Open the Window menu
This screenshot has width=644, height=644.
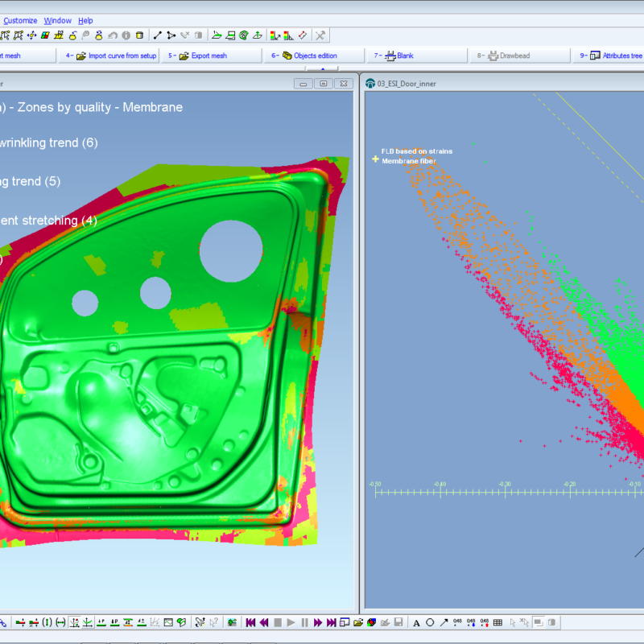click(57, 20)
